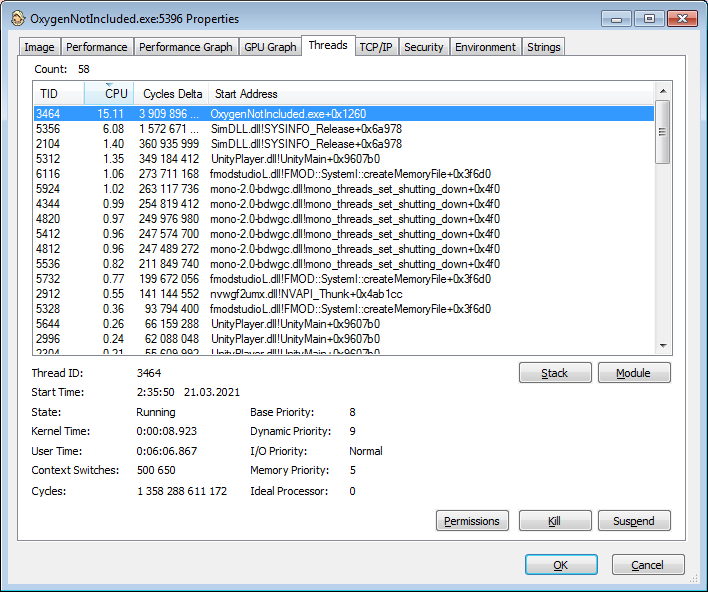Image resolution: width=708 pixels, height=592 pixels.
Task: Sort threads by the TID column header
Action: tap(59, 93)
